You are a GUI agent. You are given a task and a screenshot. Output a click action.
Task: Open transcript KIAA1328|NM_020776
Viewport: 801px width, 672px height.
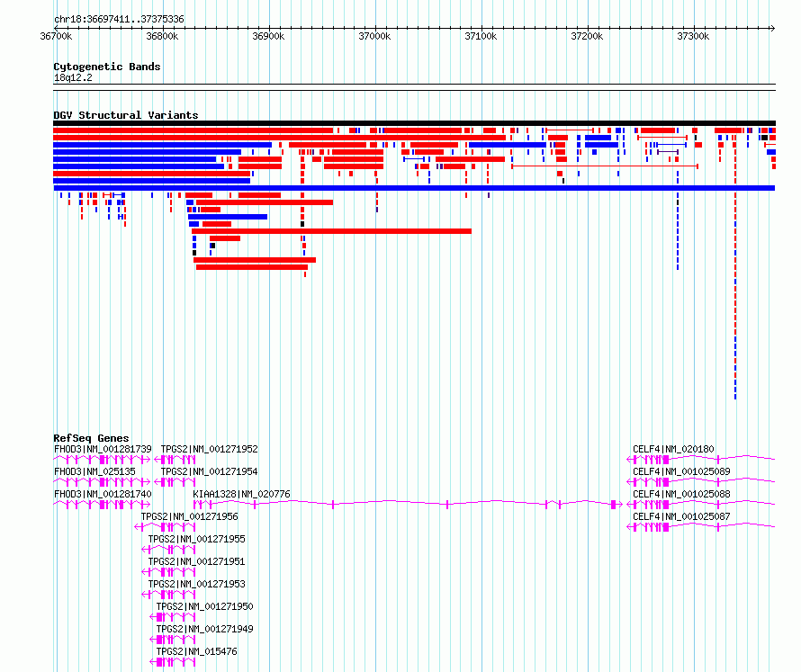241,494
